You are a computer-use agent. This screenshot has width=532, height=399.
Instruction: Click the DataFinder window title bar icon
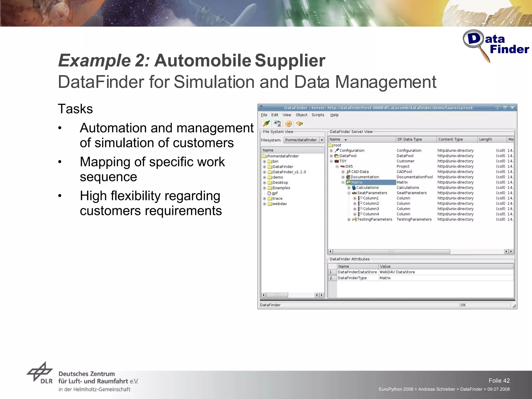point(261,107)
